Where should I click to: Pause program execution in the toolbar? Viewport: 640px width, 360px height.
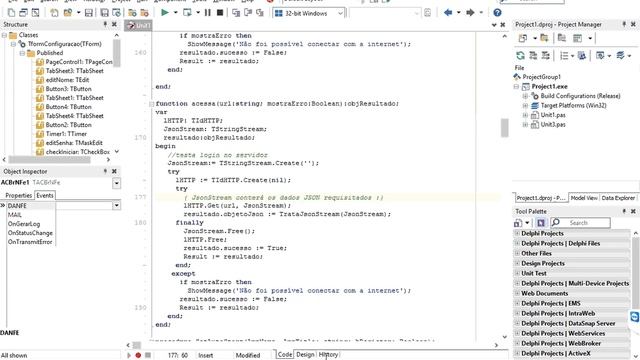208,13
